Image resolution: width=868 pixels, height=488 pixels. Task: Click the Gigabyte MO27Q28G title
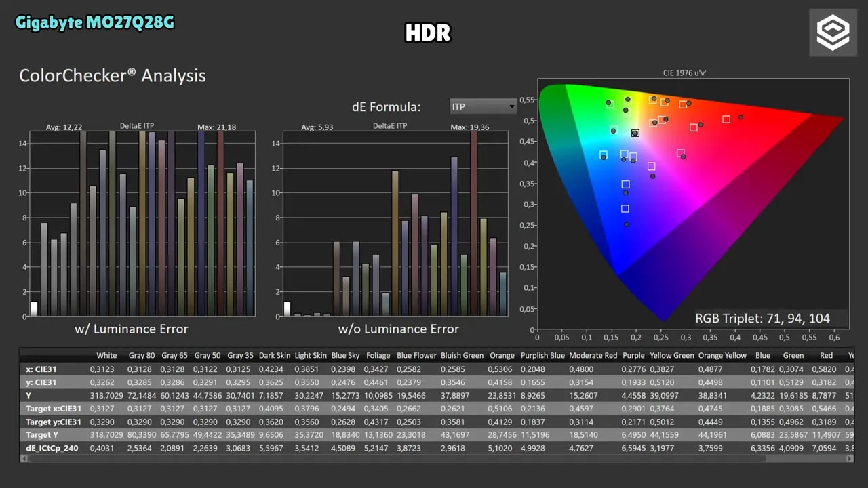[95, 22]
